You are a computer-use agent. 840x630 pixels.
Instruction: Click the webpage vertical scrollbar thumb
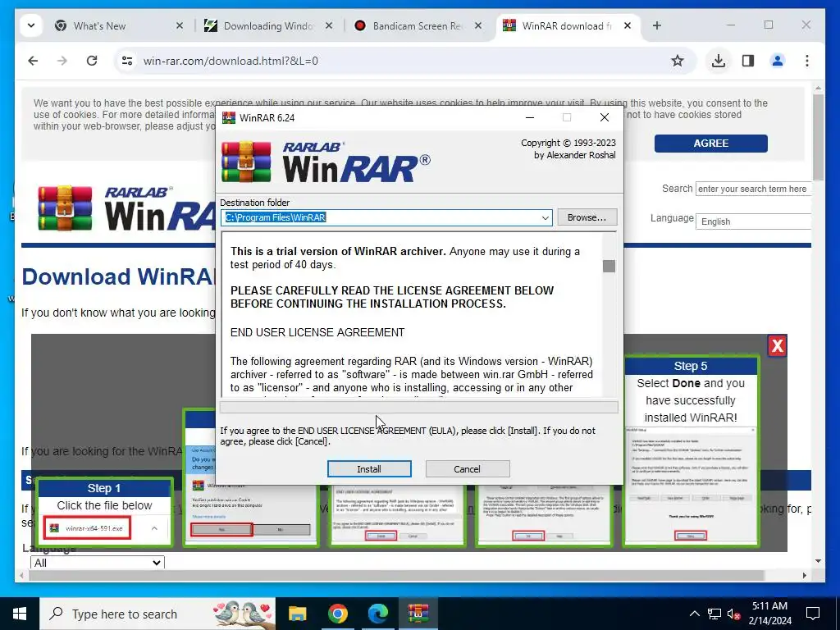[x=818, y=137]
